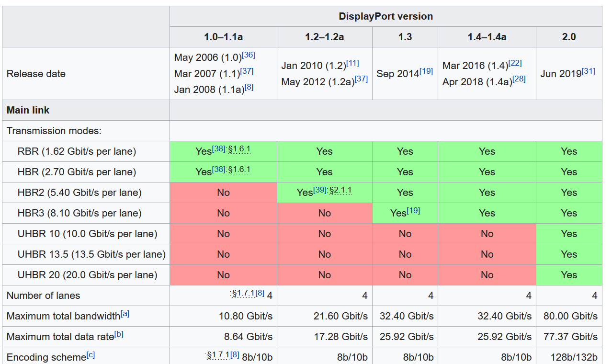The width and height of the screenshot is (612, 364).
Task: Open footnote [a] after Maximum total bandwidth
Action: tap(125, 314)
